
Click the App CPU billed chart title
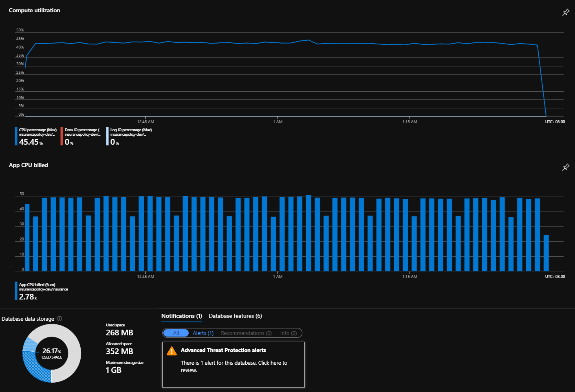29,165
